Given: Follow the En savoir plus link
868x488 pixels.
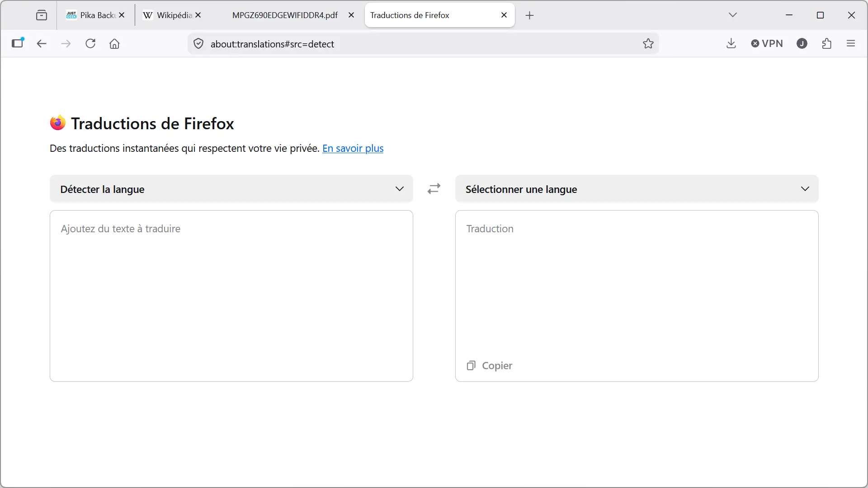Looking at the screenshot, I should [353, 148].
